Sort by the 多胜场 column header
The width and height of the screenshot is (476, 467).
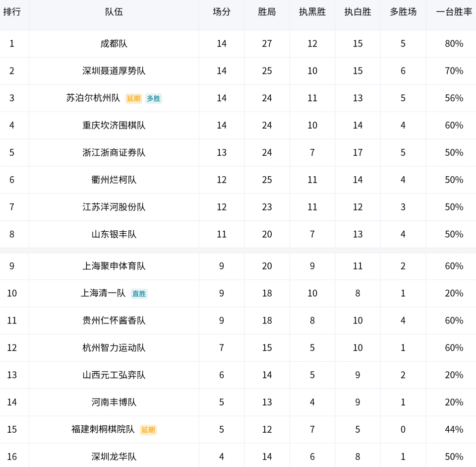pyautogui.click(x=403, y=12)
